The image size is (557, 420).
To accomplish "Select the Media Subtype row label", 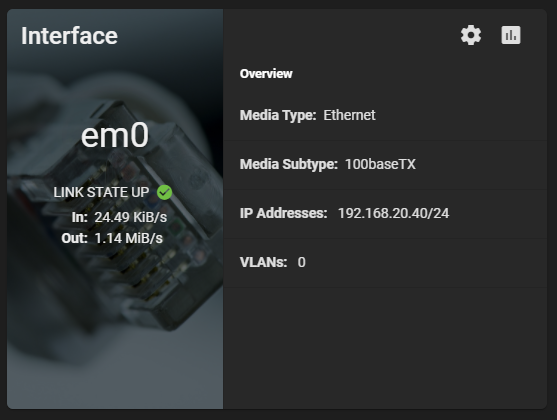I will click(289, 164).
